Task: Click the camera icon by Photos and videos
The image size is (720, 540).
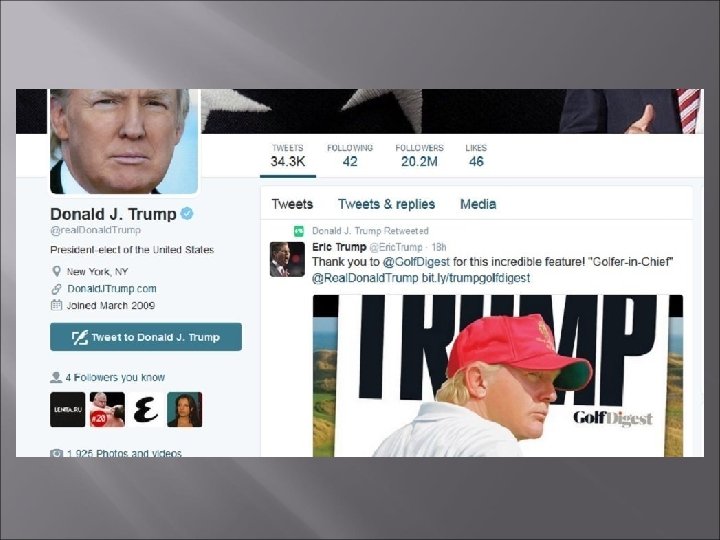Action: [x=56, y=453]
